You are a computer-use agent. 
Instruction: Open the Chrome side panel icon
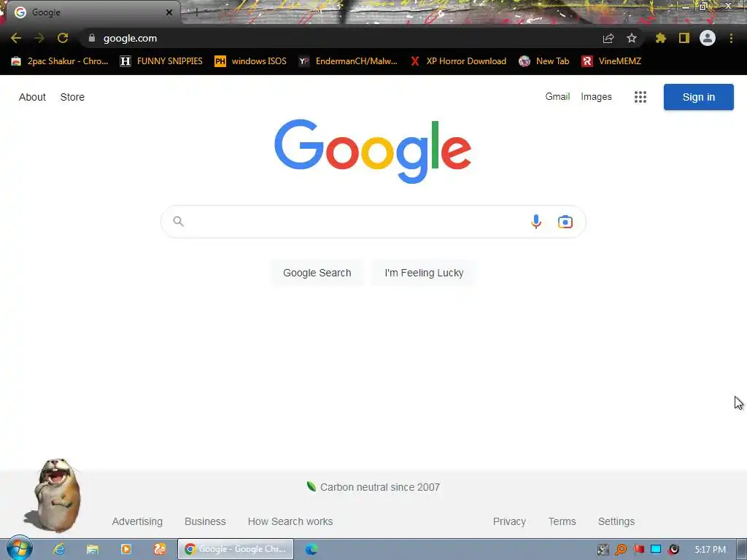[x=684, y=38]
